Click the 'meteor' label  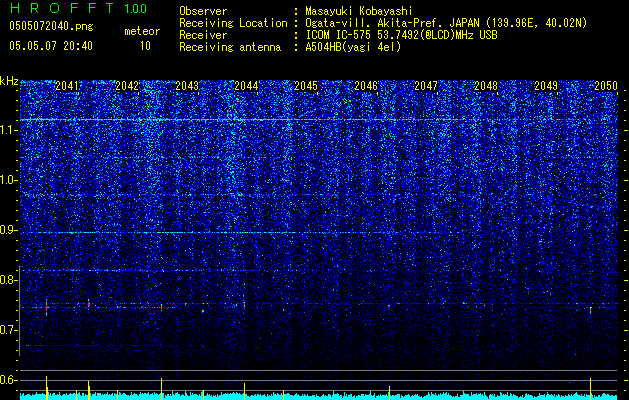coord(142,31)
